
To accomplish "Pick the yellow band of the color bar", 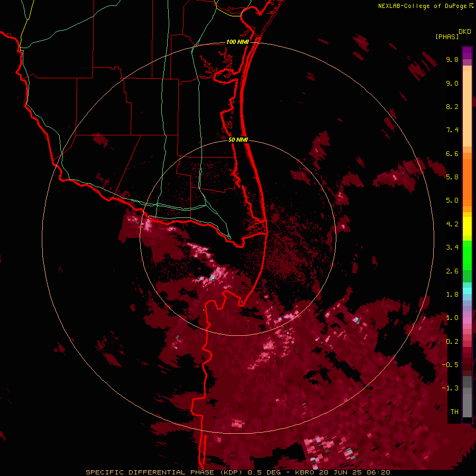I will click(467, 226).
